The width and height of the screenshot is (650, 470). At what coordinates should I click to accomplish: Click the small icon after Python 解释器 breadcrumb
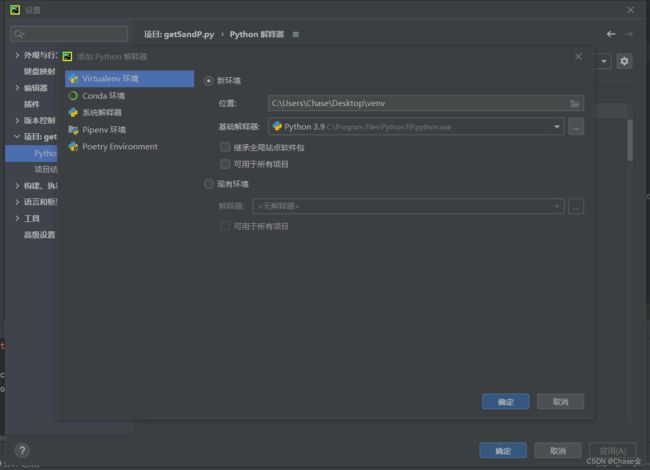pos(296,35)
